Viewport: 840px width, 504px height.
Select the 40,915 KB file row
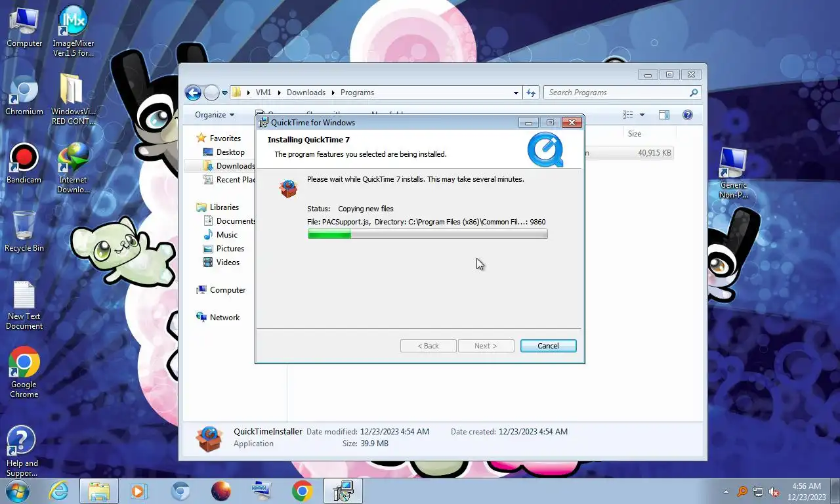pos(629,153)
